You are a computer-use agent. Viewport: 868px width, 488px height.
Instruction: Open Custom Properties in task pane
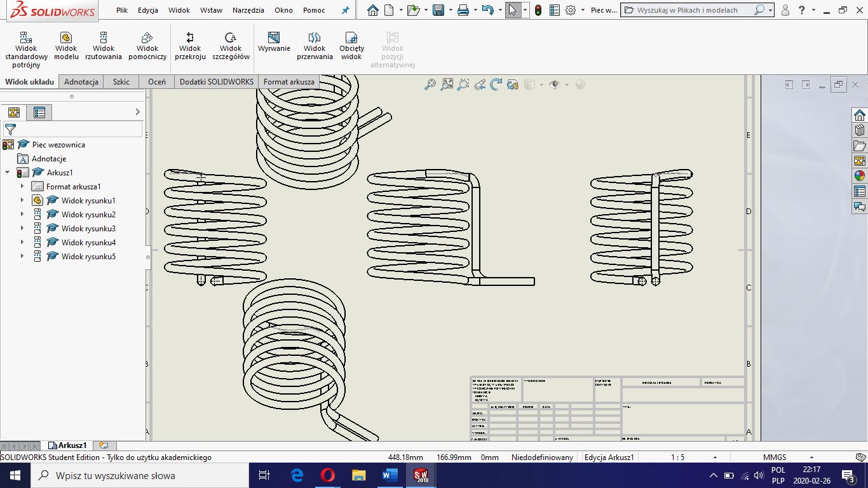click(860, 191)
